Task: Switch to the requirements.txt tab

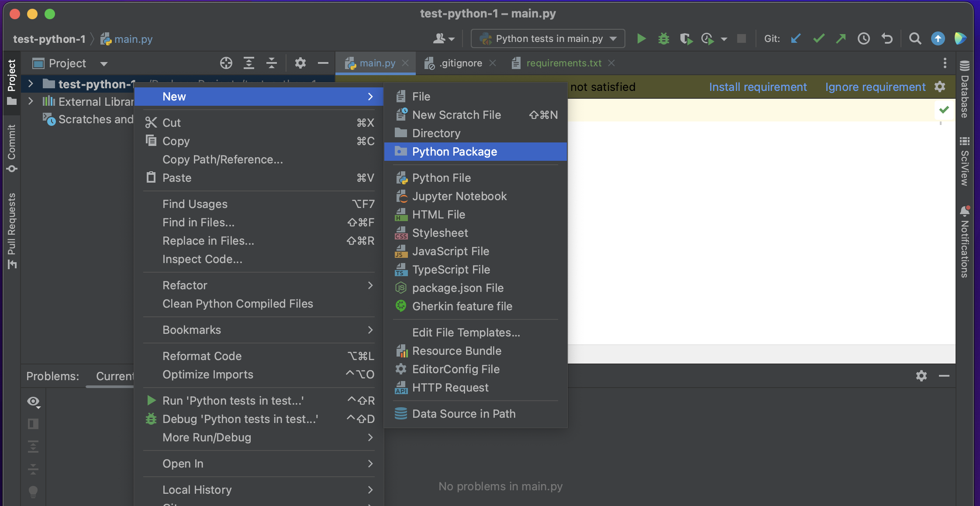Action: pos(563,63)
